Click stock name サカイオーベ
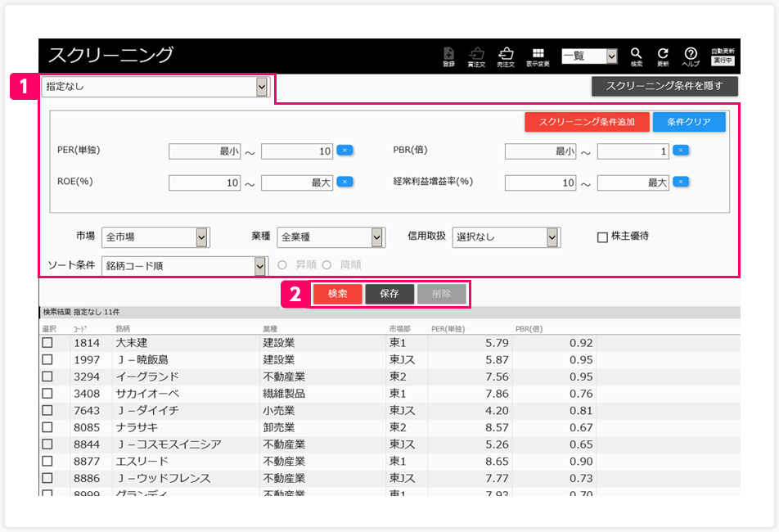The image size is (779, 532). (x=147, y=394)
